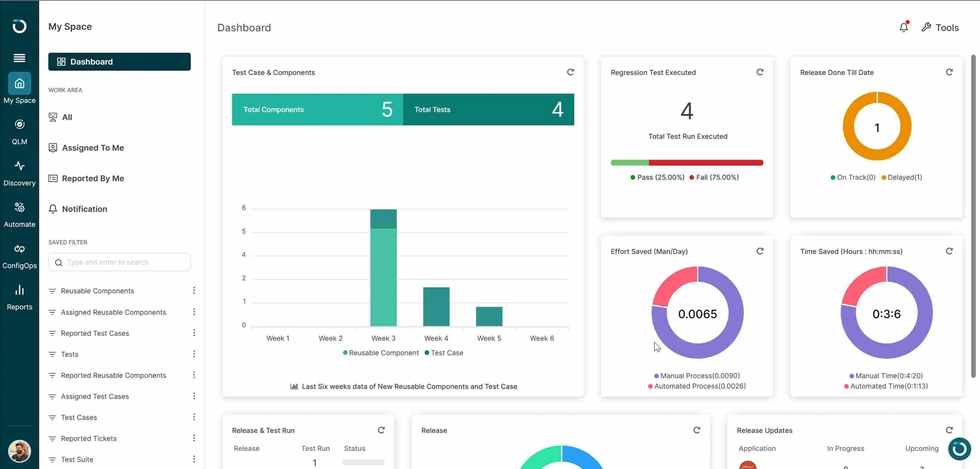Refresh the Regression Test Executed widget

tap(760, 72)
